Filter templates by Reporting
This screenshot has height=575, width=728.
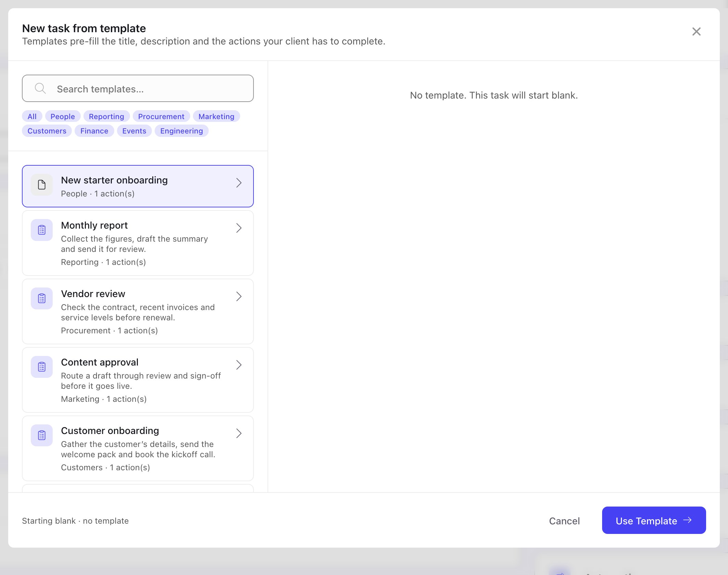106,116
